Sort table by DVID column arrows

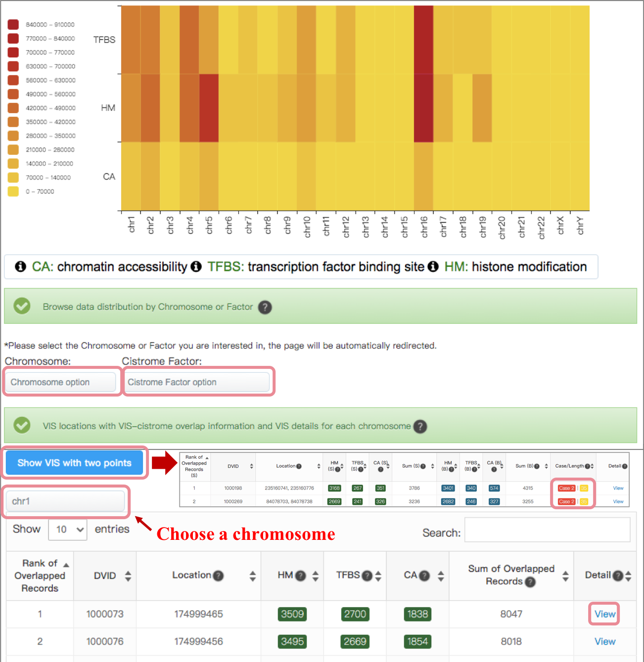pyautogui.click(x=128, y=576)
